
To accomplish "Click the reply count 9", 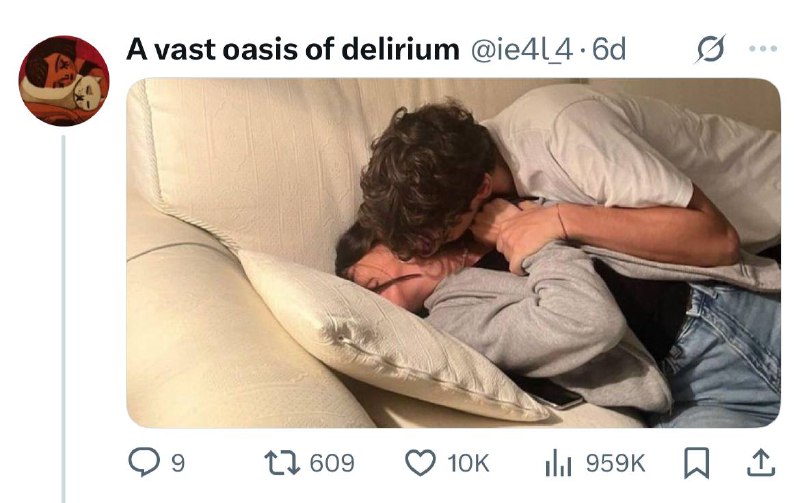I will coord(177,463).
